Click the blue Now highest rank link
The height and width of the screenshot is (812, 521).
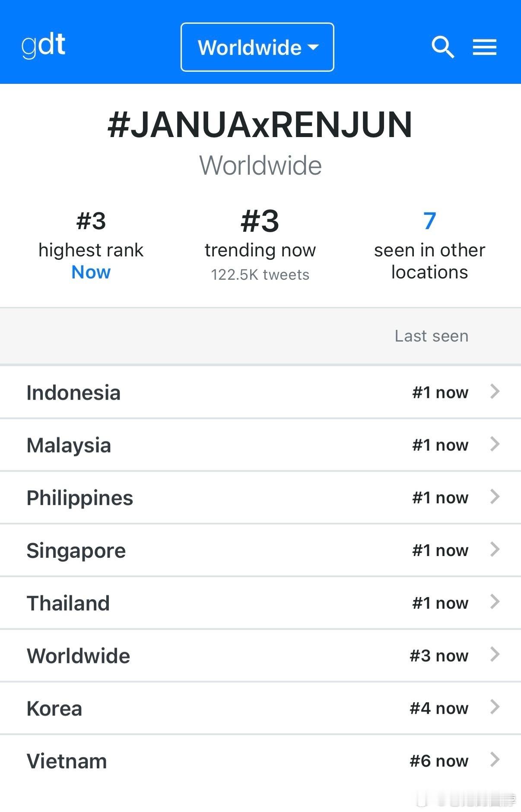coord(91,272)
